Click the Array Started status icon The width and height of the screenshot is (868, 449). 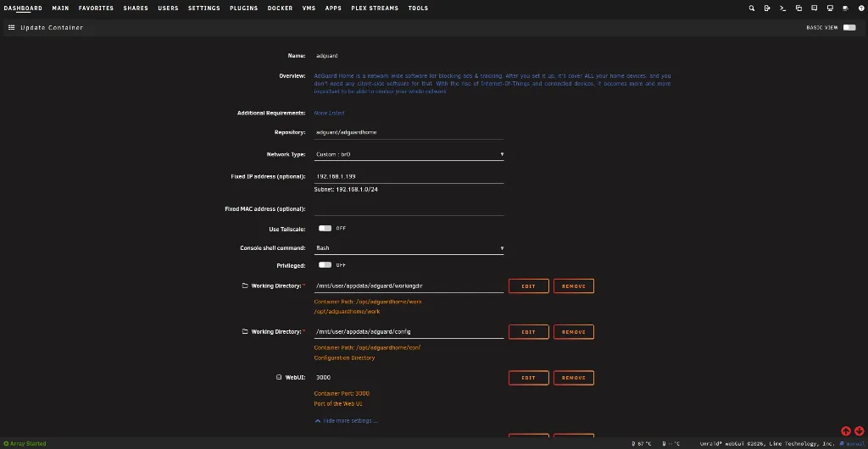(6, 443)
